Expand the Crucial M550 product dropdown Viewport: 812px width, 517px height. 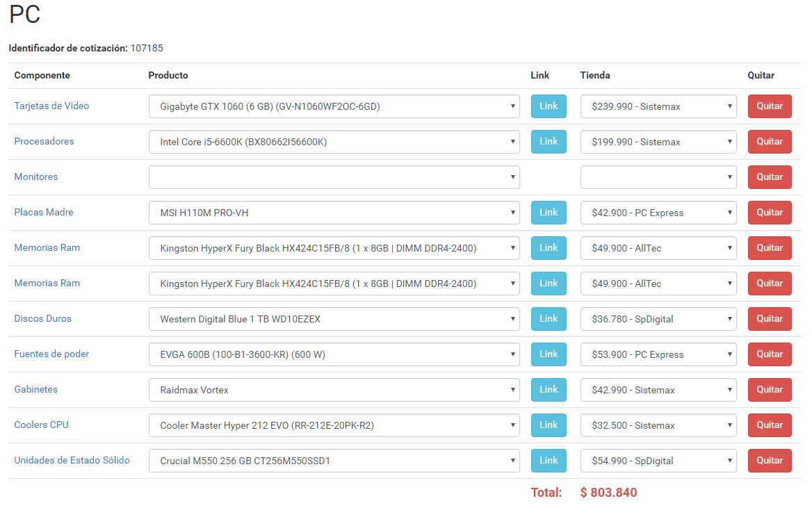tap(334, 461)
